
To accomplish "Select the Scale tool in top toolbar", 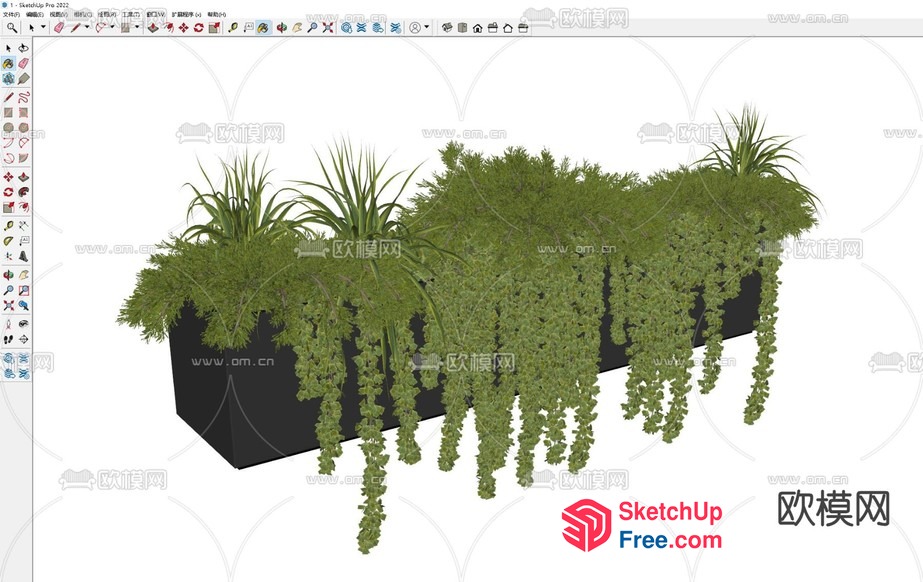I will pyautogui.click(x=214, y=28).
